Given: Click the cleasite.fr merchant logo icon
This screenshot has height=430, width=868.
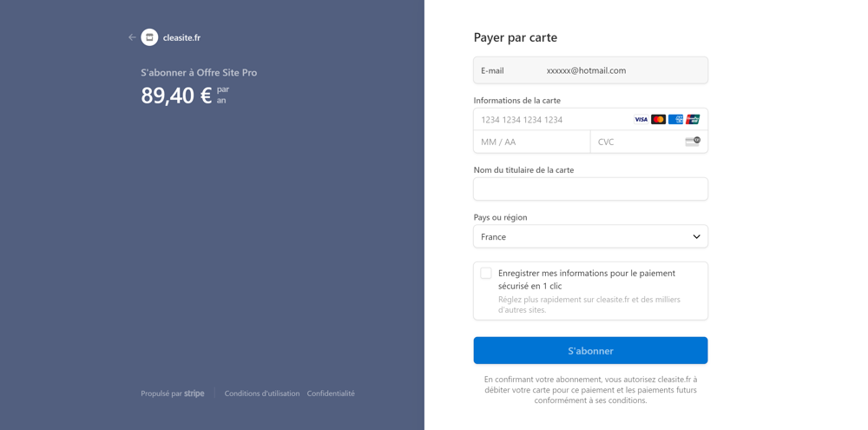Looking at the screenshot, I should tap(149, 37).
